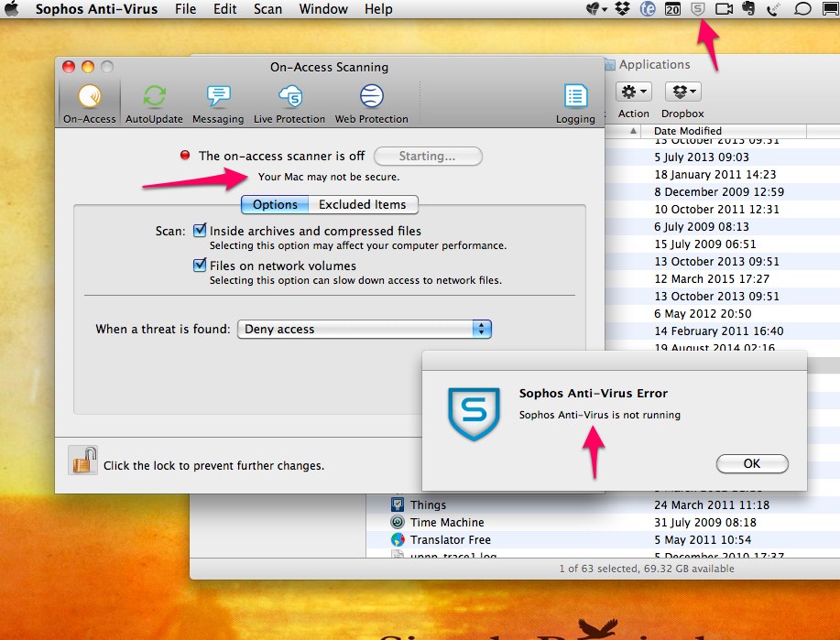Click date 8 December 2009 12:59

coord(719,191)
